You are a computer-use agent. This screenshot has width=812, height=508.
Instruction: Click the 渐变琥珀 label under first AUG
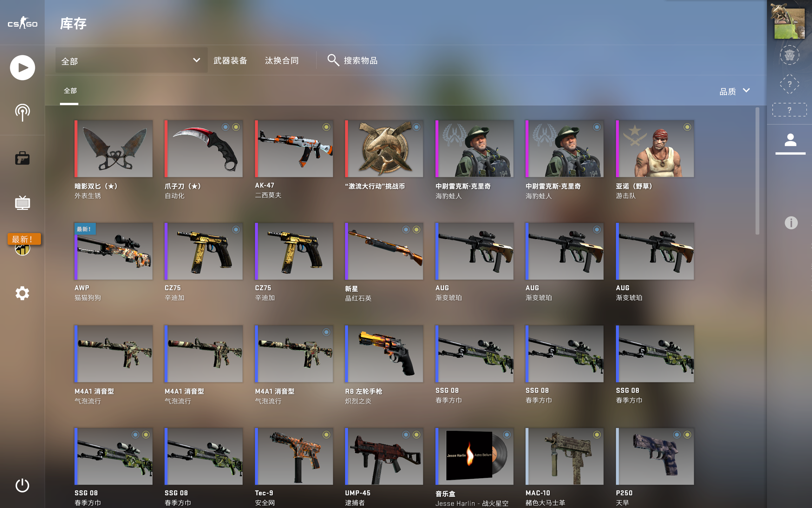coord(449,298)
